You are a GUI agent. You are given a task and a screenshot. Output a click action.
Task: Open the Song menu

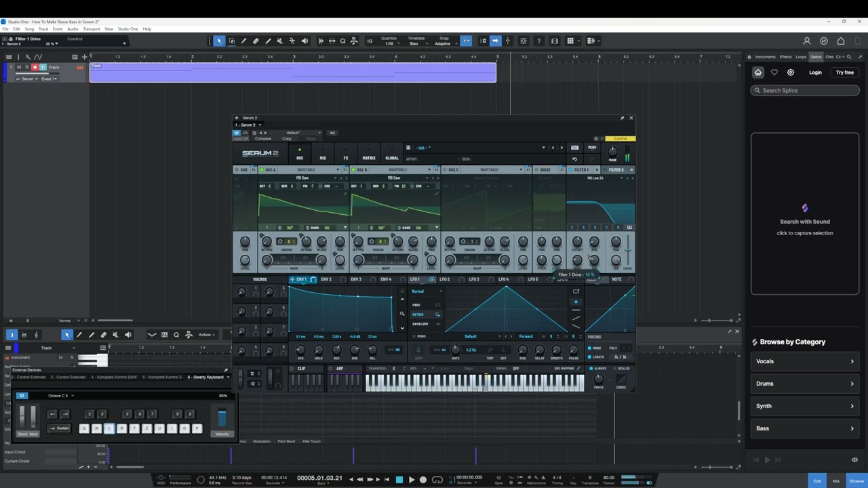click(29, 29)
